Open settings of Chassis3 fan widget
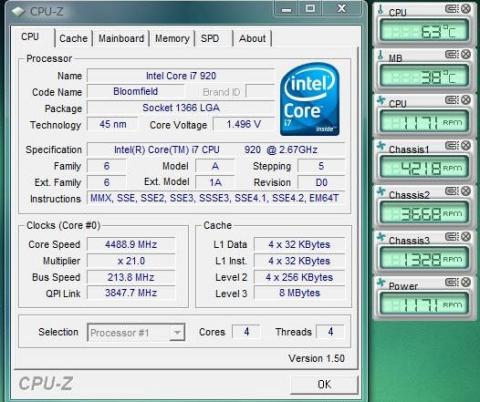 [452, 237]
